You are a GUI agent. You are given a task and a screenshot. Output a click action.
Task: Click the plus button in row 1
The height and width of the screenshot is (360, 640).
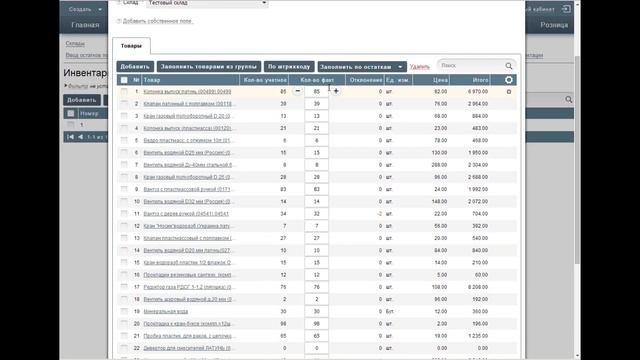click(x=336, y=91)
